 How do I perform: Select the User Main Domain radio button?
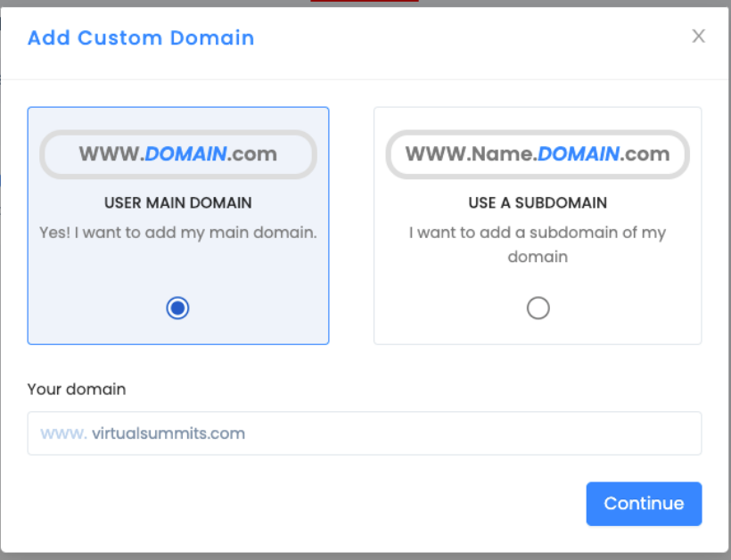coord(177,309)
